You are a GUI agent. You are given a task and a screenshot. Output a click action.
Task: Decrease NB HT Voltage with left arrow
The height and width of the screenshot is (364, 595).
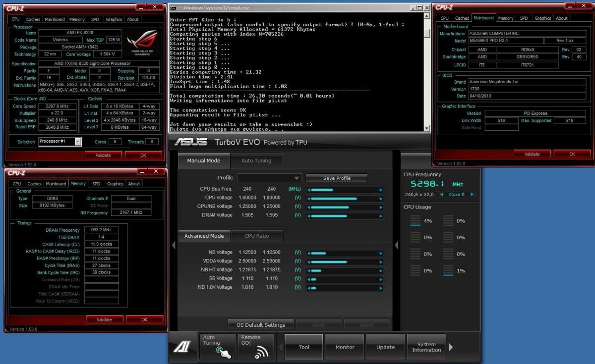coord(308,270)
